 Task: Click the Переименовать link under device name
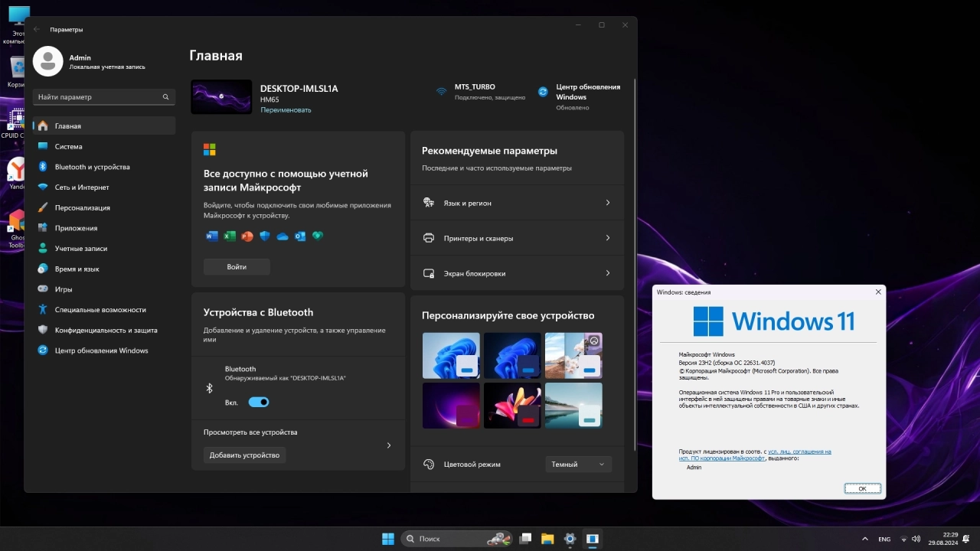[286, 110]
